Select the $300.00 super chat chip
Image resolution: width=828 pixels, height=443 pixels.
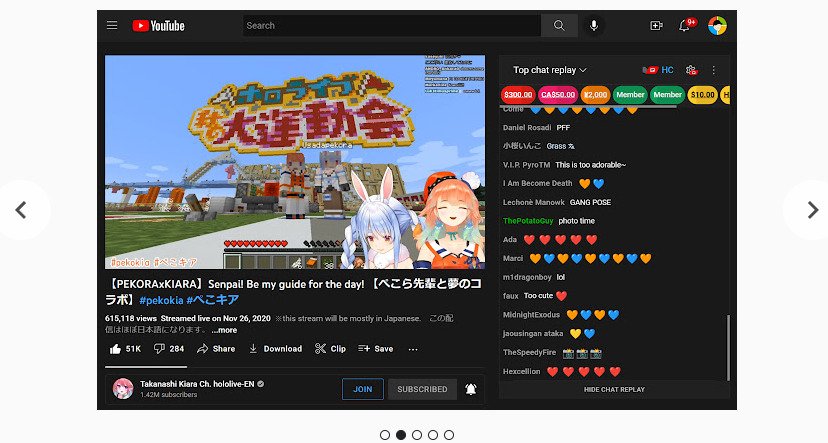pyautogui.click(x=518, y=95)
